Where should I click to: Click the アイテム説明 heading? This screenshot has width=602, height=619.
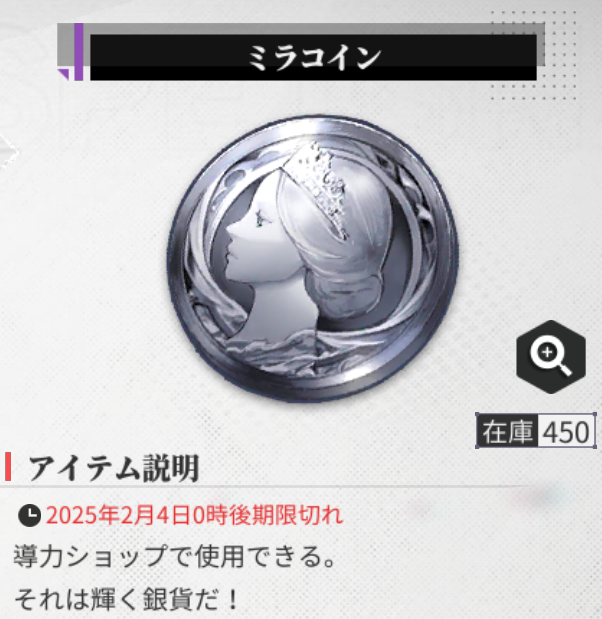click(x=113, y=468)
